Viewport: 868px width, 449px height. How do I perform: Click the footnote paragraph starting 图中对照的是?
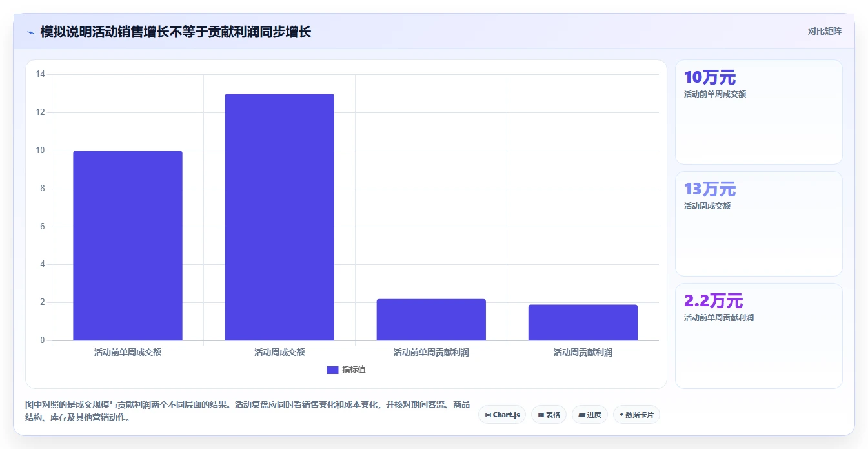(247, 411)
